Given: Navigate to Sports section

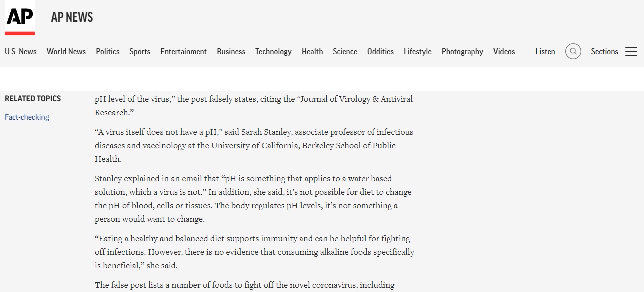Looking at the screenshot, I should pyautogui.click(x=140, y=51).
